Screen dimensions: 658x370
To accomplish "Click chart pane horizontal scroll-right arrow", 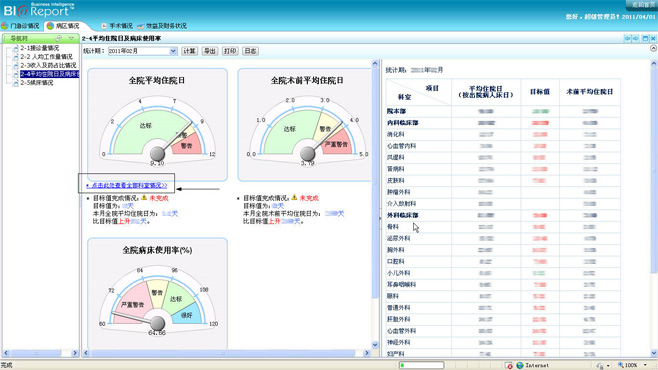I will pyautogui.click(x=367, y=353).
